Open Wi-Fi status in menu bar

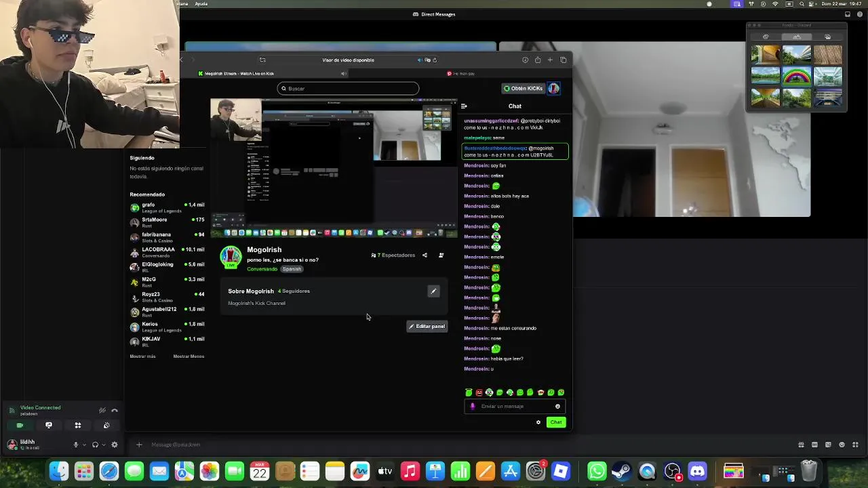tap(775, 3)
